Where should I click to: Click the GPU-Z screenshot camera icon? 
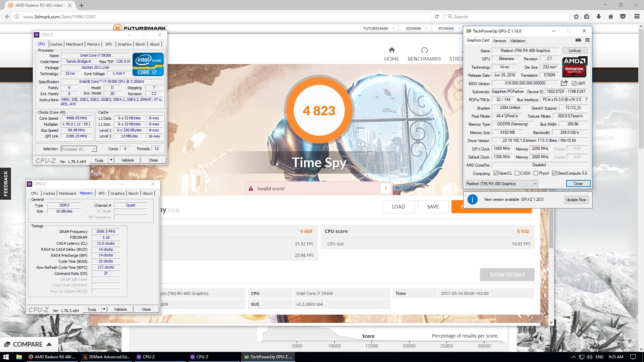[x=578, y=40]
